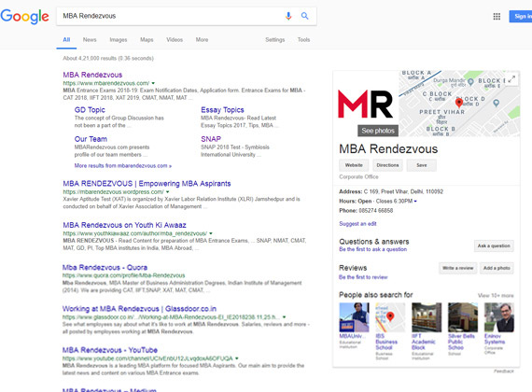
Task: Click the blue search magnifier icon
Action: [304, 16]
